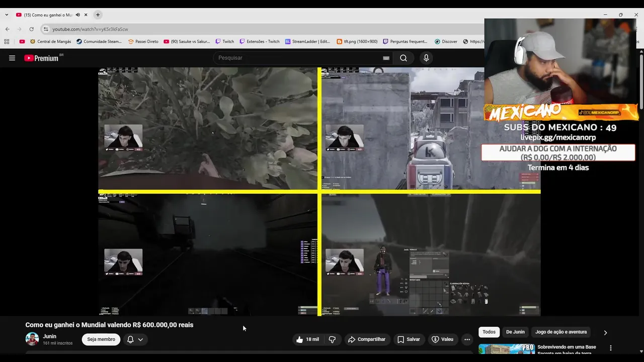The image size is (644, 362).
Task: Start voice search with microphone icon
Action: coord(426,58)
